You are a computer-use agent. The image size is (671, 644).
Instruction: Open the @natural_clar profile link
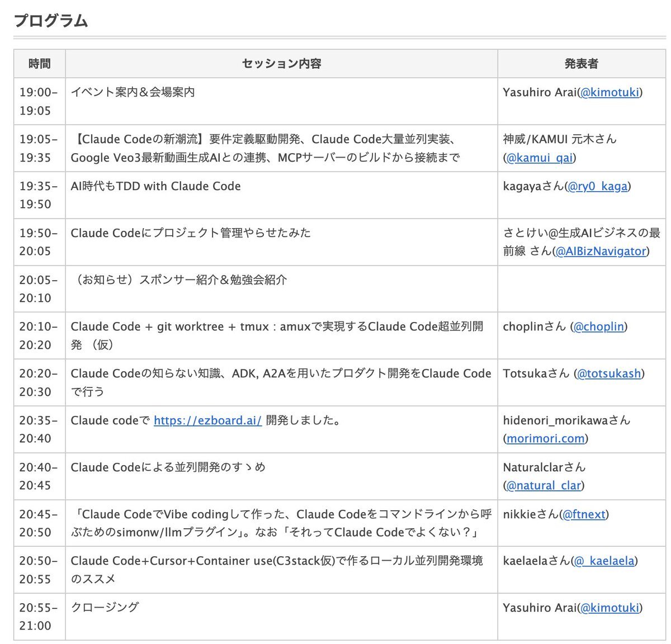(544, 485)
